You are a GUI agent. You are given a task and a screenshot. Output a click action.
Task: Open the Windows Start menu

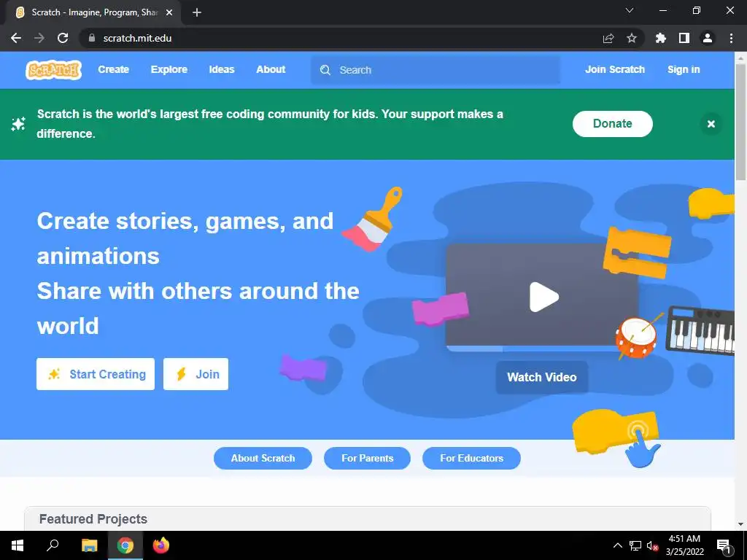coord(18,545)
